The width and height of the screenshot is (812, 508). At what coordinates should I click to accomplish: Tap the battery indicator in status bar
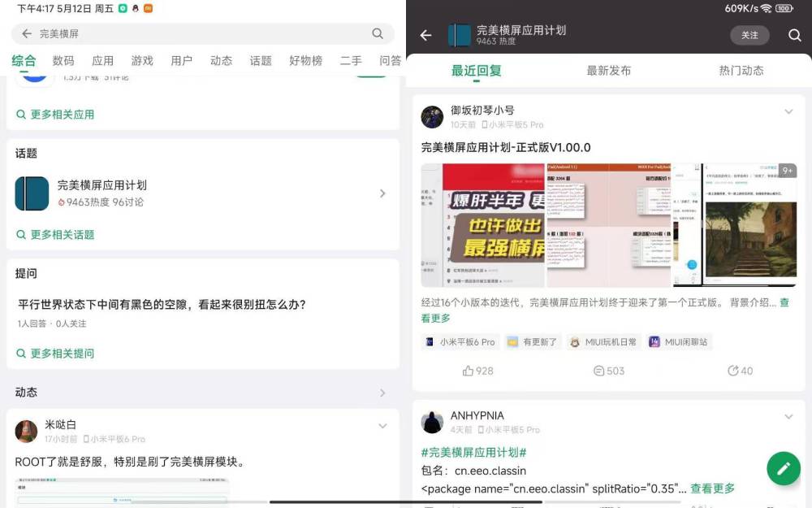pos(784,8)
